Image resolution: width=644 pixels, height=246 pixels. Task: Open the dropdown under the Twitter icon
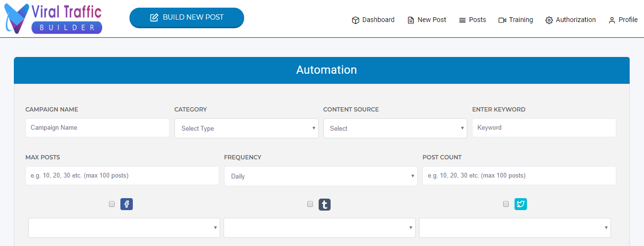[515, 228]
